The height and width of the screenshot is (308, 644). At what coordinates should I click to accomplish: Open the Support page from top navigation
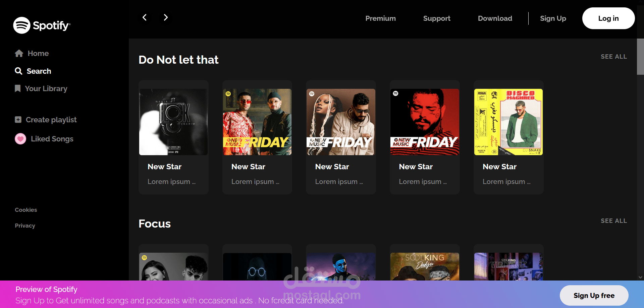(436, 18)
